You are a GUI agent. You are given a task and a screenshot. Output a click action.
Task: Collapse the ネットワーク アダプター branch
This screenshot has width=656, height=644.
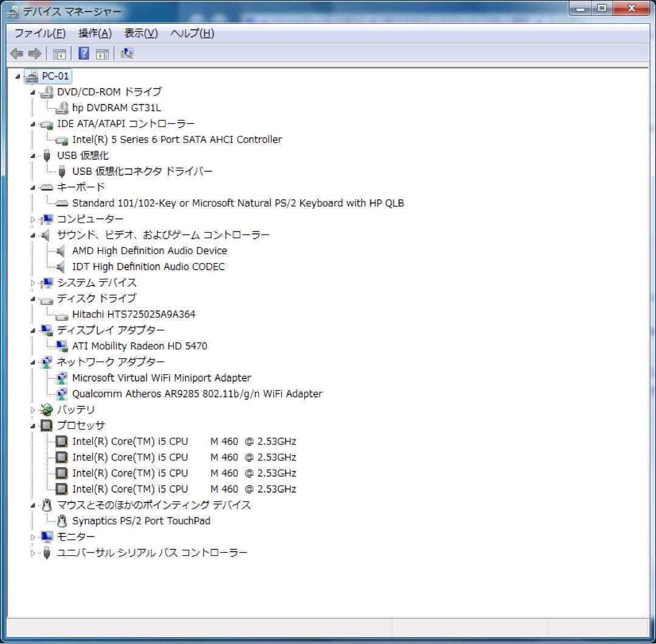point(33,363)
